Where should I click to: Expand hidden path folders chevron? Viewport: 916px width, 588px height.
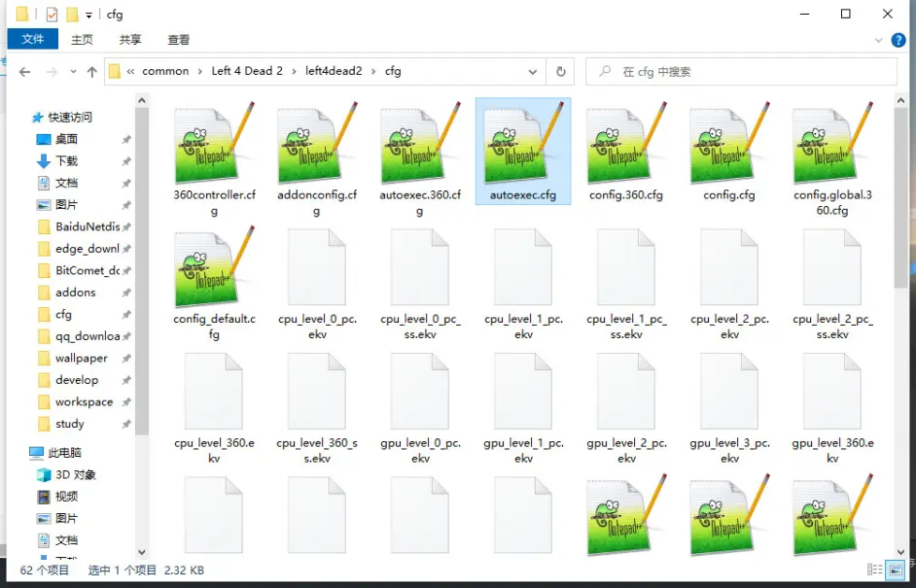coord(130,71)
